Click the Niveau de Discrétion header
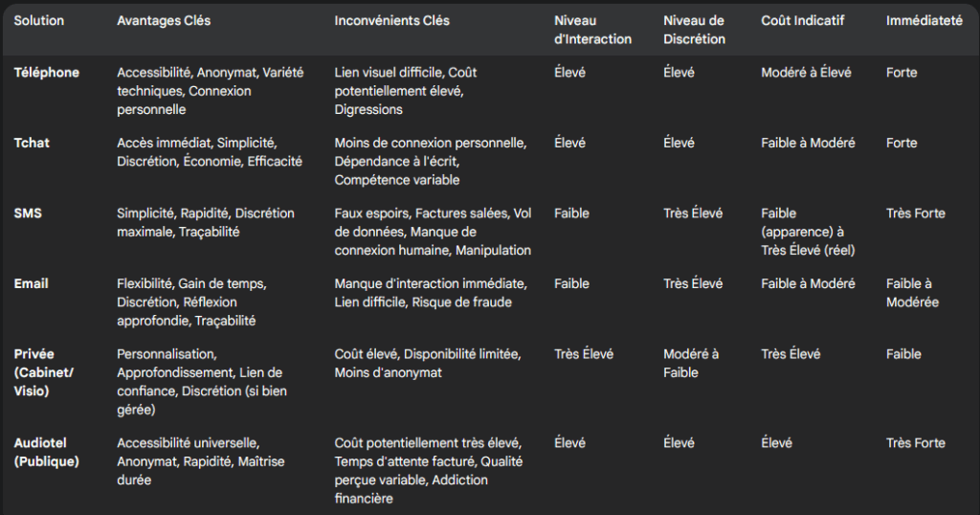The image size is (980, 515). click(x=695, y=30)
